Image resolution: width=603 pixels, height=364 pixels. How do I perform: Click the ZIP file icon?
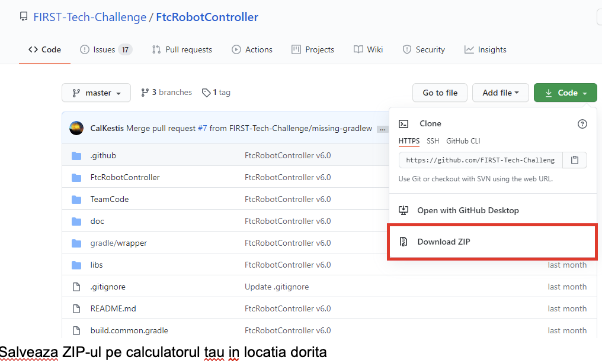[x=403, y=242]
